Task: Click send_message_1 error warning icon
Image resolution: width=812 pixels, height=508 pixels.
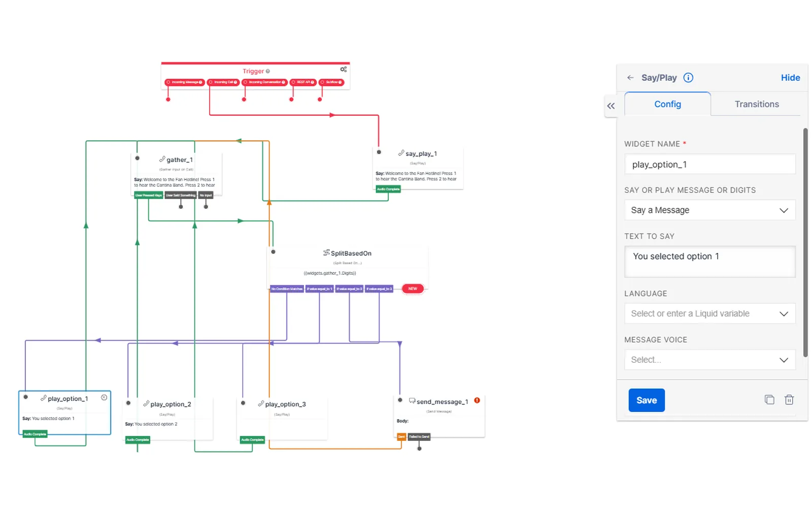Action: (x=477, y=400)
